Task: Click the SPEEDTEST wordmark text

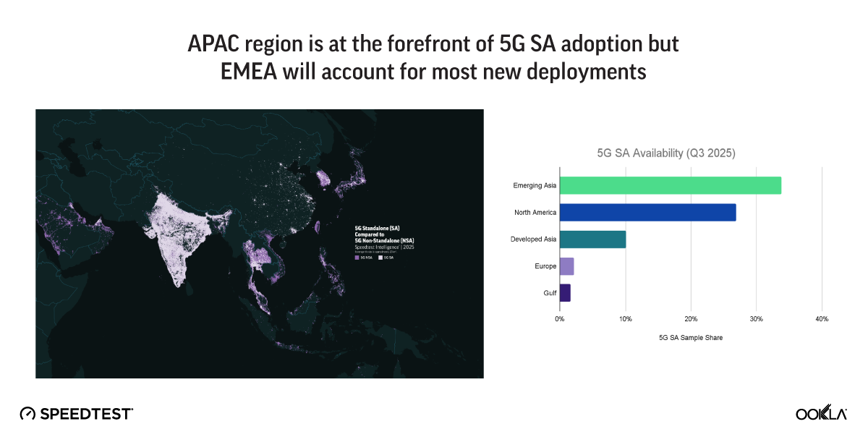Action: pyautogui.click(x=86, y=414)
